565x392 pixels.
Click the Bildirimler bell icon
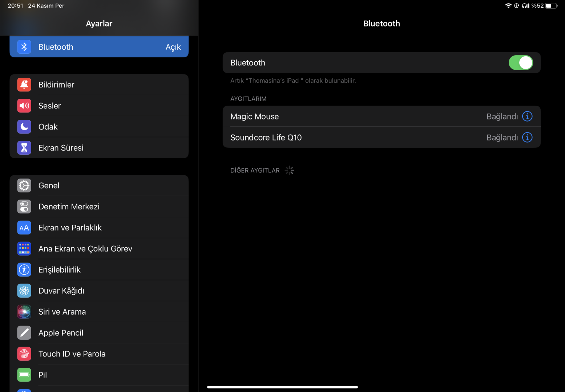coord(24,85)
